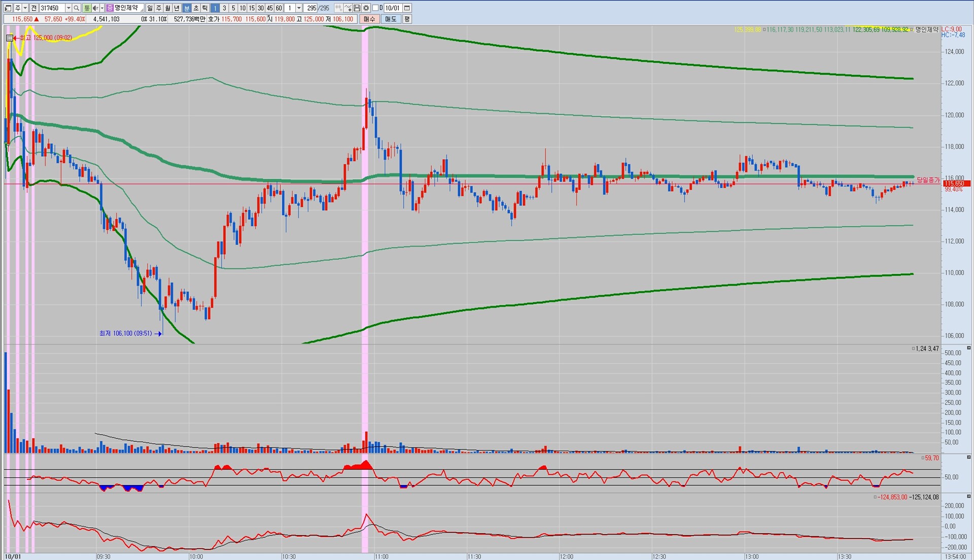The width and height of the screenshot is (974, 560).
Task: Click the line-draw tool icon beside save
Action: pyautogui.click(x=348, y=8)
